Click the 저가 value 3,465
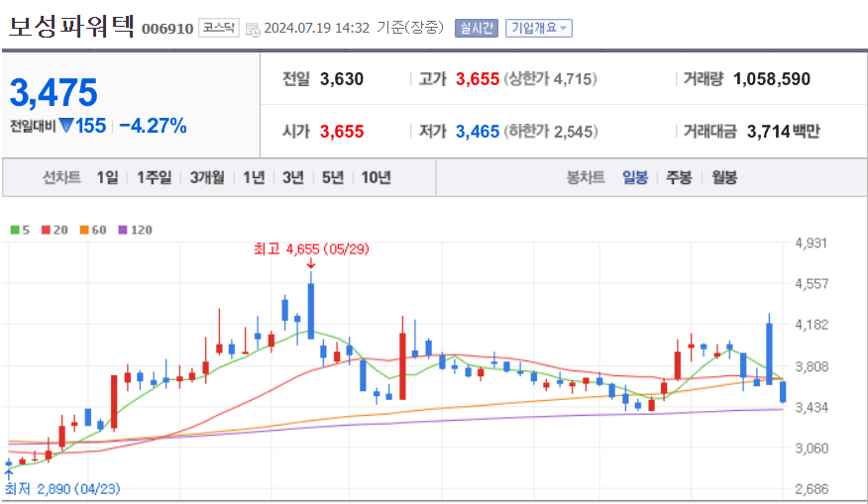The image size is (868, 504). [478, 132]
